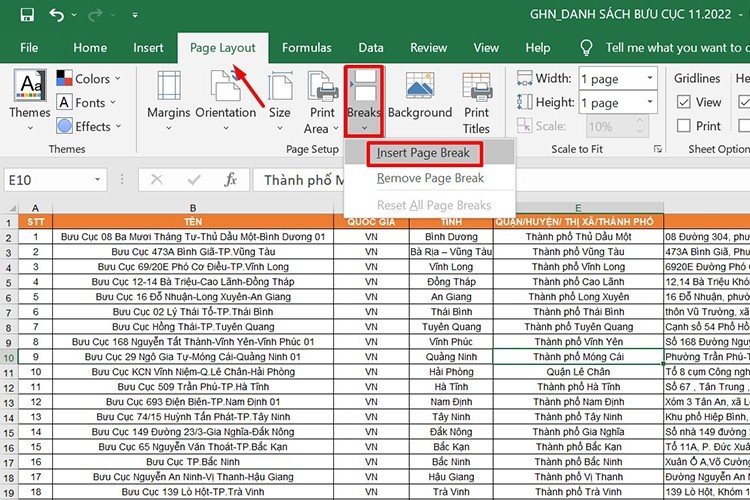The image size is (750, 500).
Task: Switch to the Insert tab
Action: point(148,47)
